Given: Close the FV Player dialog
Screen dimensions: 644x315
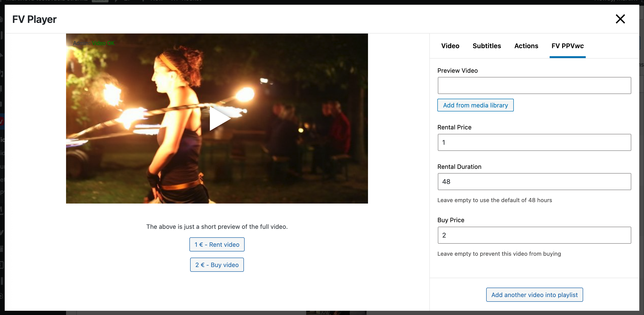Looking at the screenshot, I should pyautogui.click(x=620, y=19).
